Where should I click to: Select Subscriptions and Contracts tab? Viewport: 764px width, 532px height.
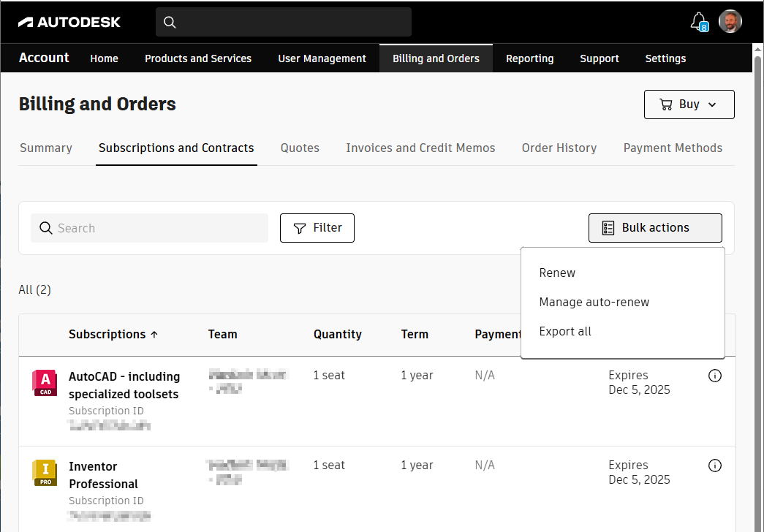[176, 148]
